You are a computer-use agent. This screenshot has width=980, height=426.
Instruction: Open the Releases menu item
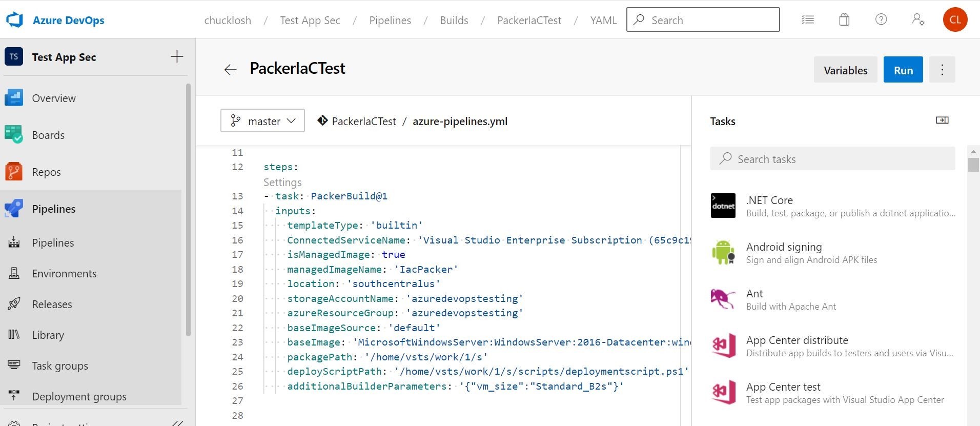click(x=52, y=305)
